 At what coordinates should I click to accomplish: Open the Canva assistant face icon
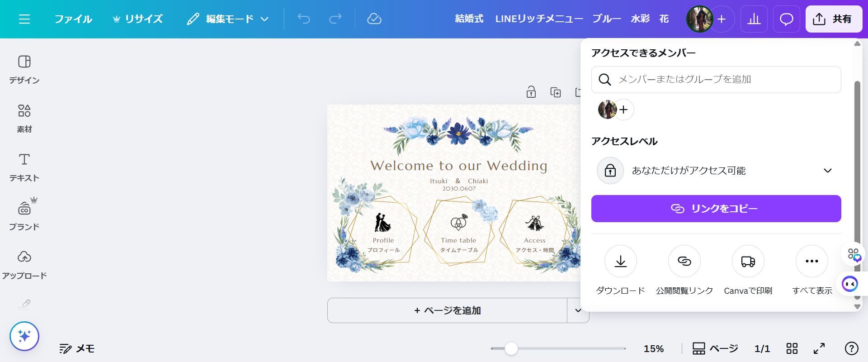(850, 284)
